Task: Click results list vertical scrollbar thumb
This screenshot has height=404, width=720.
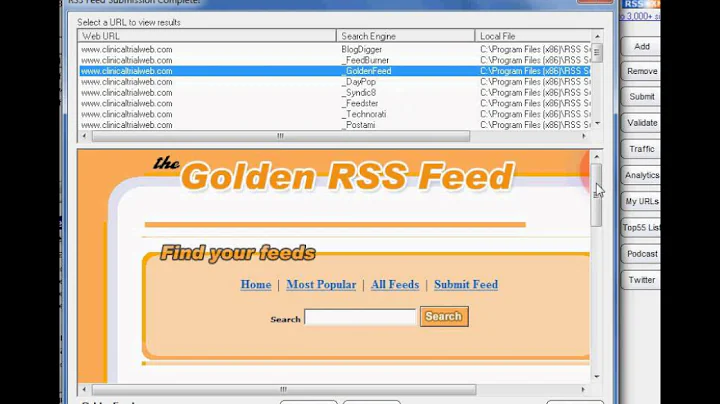Action: pos(597,52)
